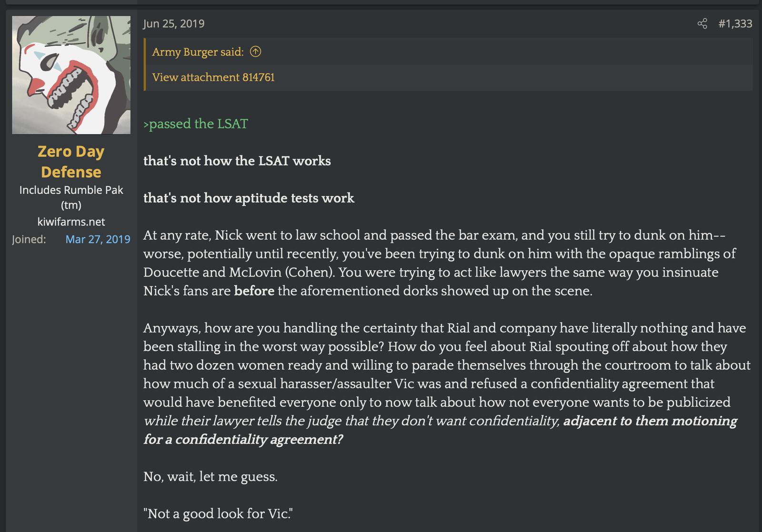Click the 'No, wait, let me guess.' line
Viewport: 762px width, 532px height.
[x=211, y=476]
